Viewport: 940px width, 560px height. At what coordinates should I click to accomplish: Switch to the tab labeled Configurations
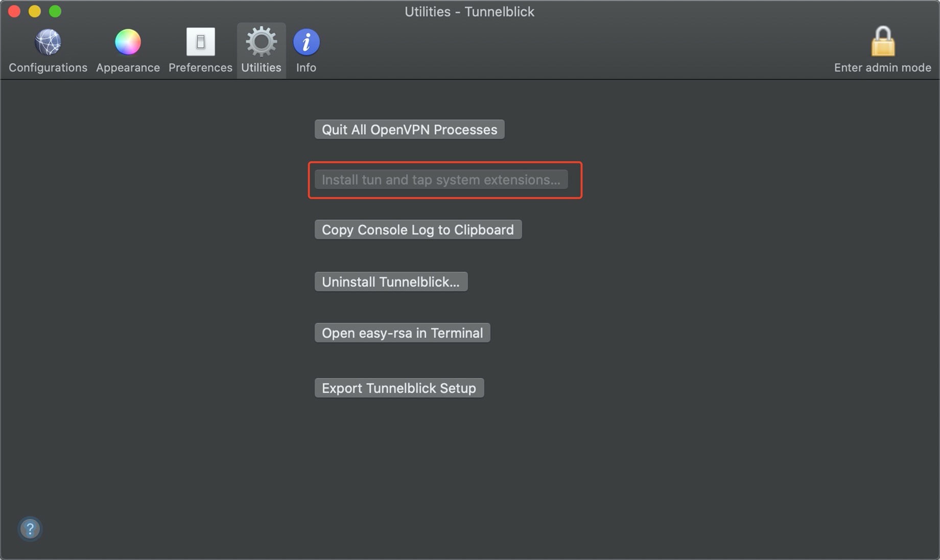tap(48, 67)
